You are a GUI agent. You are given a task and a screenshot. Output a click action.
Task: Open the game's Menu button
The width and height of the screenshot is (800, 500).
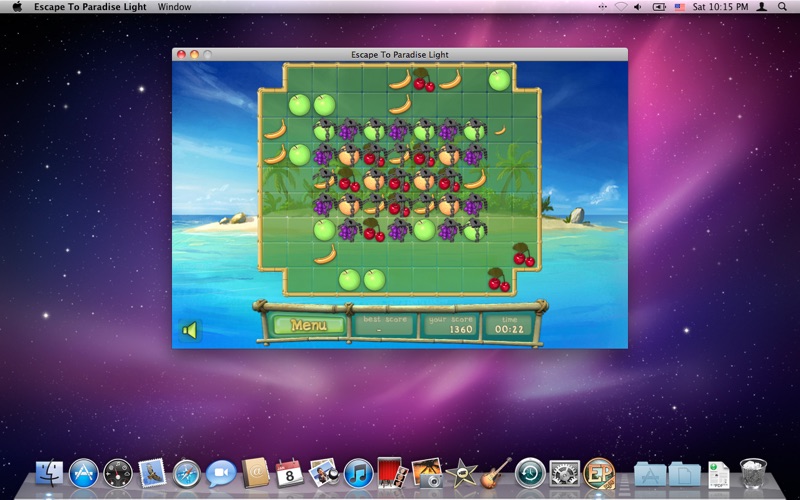[308, 326]
